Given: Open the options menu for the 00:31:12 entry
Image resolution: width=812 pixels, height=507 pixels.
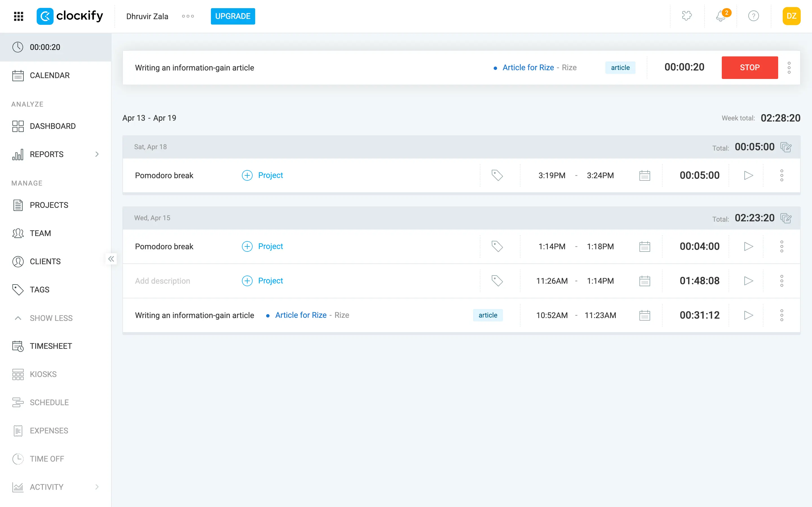Looking at the screenshot, I should tap(782, 315).
